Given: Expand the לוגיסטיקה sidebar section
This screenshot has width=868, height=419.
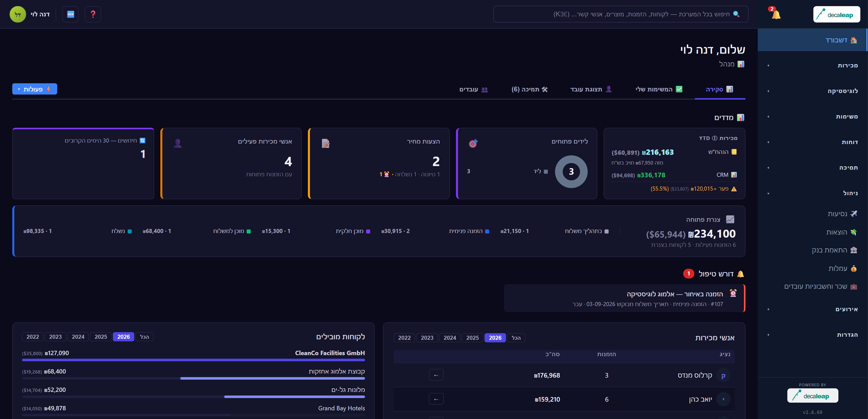Looking at the screenshot, I should (x=812, y=91).
